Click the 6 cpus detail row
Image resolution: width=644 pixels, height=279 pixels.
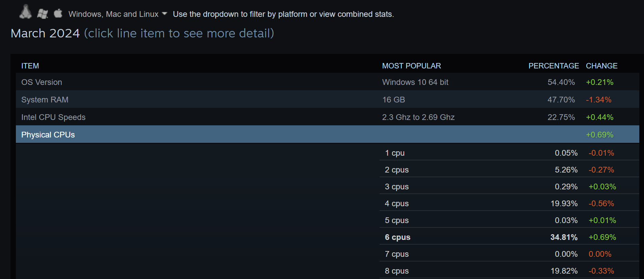(x=509, y=237)
